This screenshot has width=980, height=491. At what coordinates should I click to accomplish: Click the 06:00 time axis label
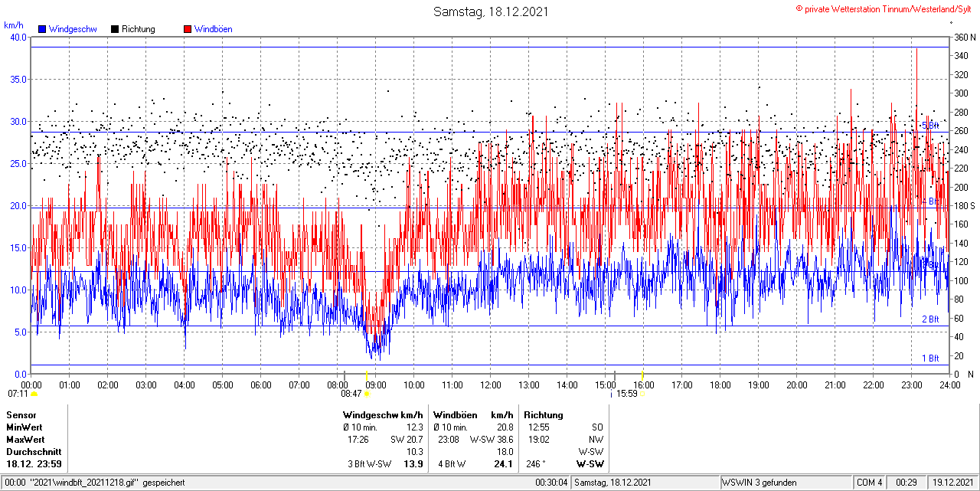coord(261,385)
